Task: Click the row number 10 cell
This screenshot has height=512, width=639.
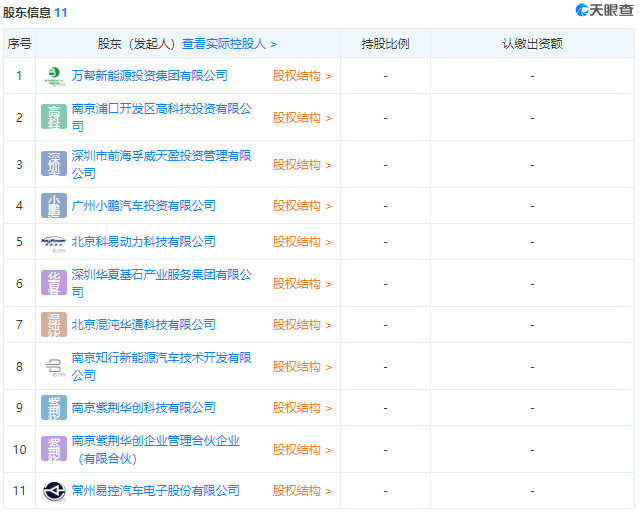Action: point(19,450)
